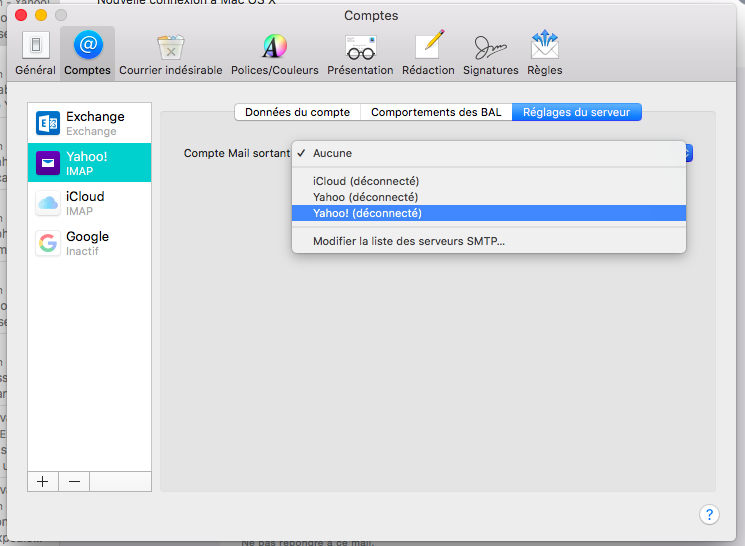Select the inactive Google account
This screenshot has width=745, height=546.
89,243
